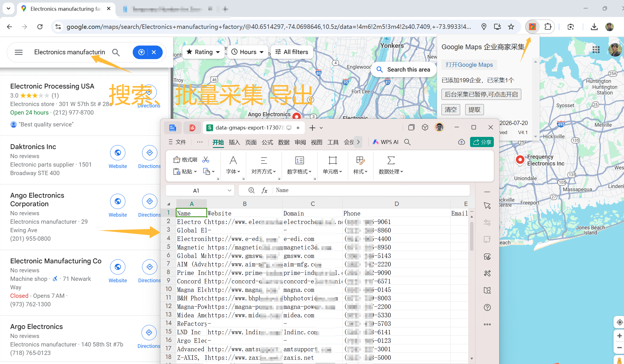This screenshot has height=364, width=624.
Task: Select the Website header cell B1
Action: pos(245,213)
